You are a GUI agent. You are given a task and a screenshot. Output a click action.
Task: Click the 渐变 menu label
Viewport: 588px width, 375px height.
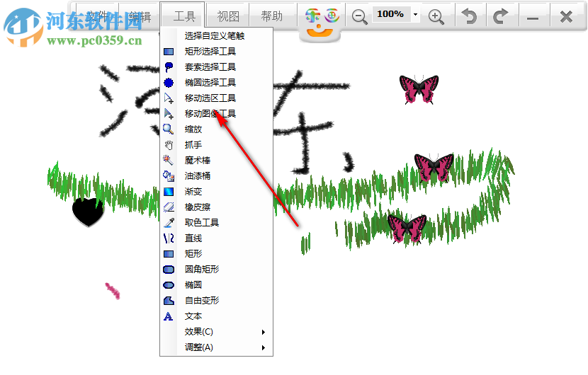pos(193,192)
